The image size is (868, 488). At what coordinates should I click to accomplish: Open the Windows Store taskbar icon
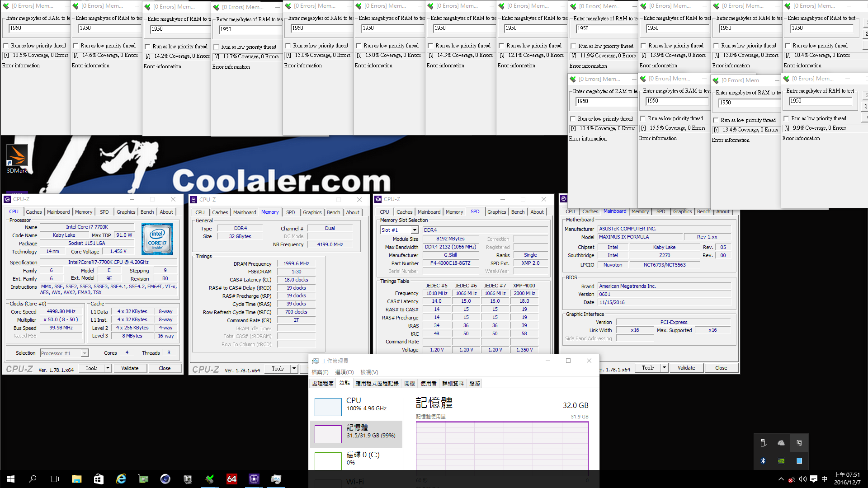(x=99, y=479)
